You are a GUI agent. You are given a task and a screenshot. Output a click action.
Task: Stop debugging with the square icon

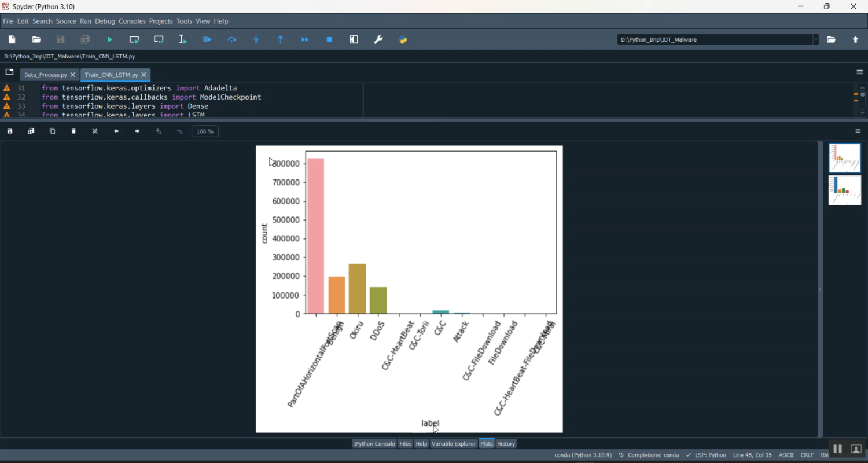(x=329, y=40)
